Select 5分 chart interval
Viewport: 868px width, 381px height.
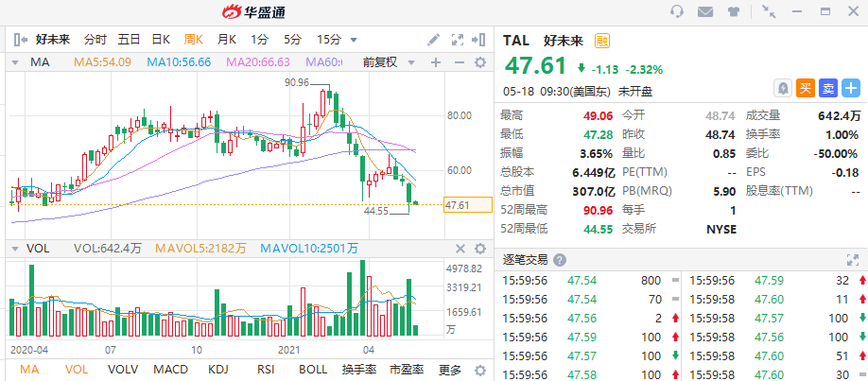click(293, 40)
